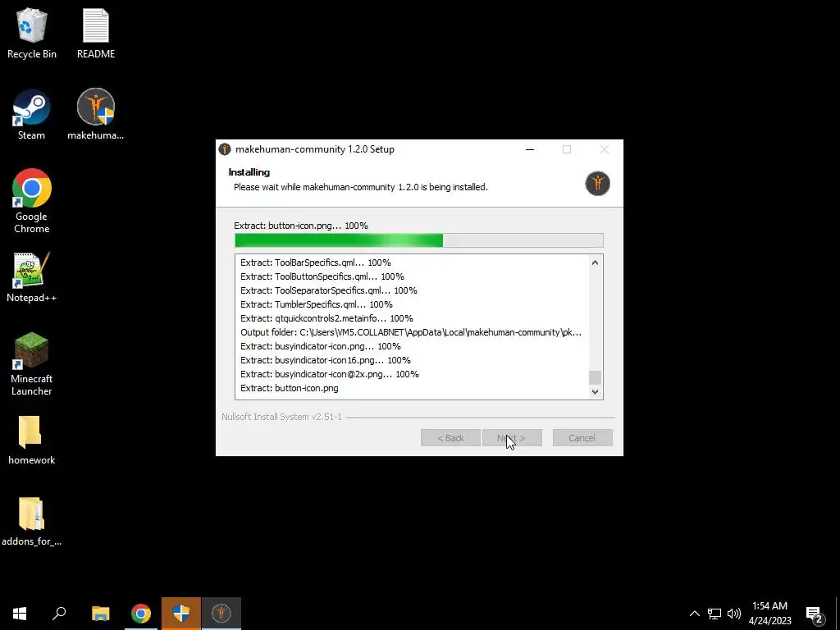840x630 pixels.
Task: Show hidden system tray icons
Action: point(694,614)
